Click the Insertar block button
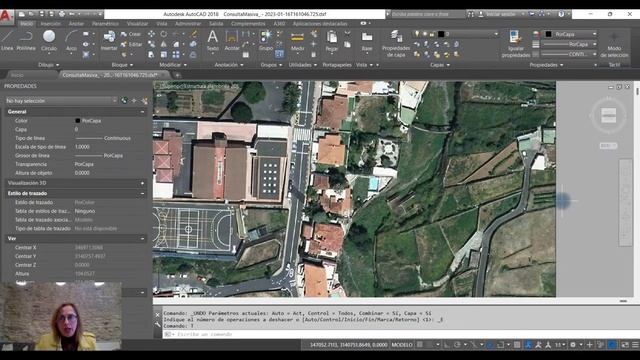640x360 pixels. pyautogui.click(x=109, y=40)
